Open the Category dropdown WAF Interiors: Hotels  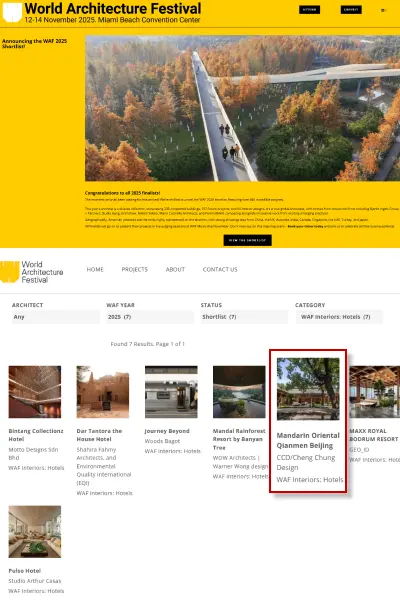339,317
